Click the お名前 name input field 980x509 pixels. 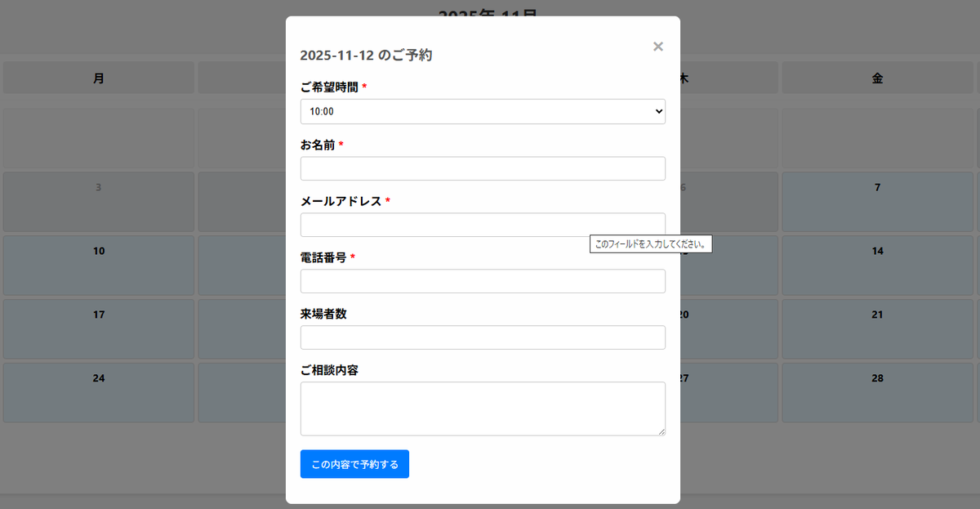(482, 168)
